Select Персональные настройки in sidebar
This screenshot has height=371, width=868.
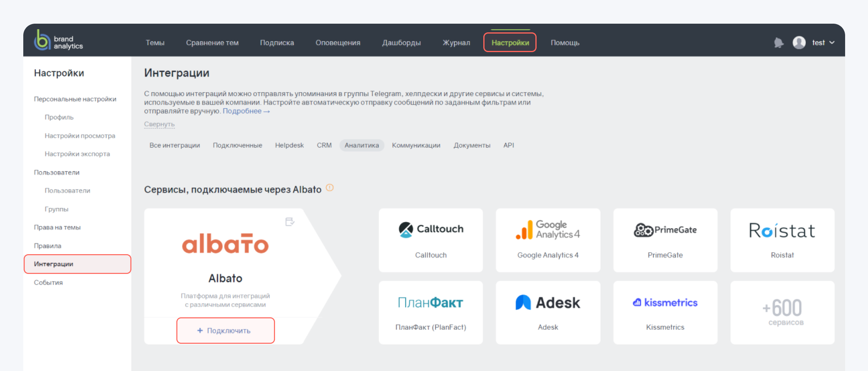(75, 99)
